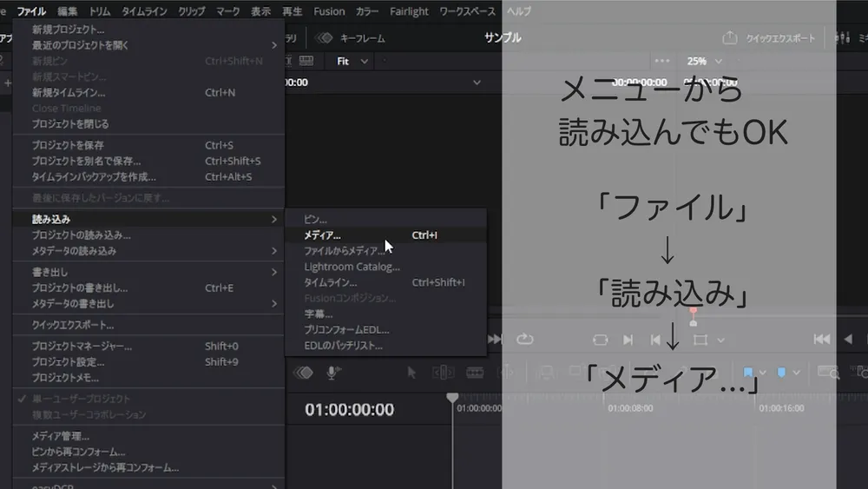Expand メタデータの書き出し submenu
This screenshot has width=868, height=489.
click(149, 303)
